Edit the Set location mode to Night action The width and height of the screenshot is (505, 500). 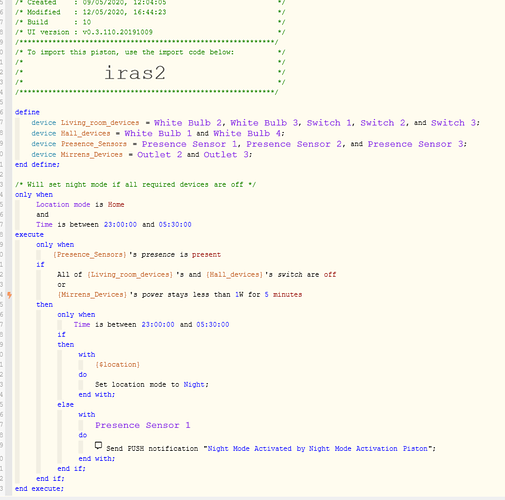click(x=152, y=384)
